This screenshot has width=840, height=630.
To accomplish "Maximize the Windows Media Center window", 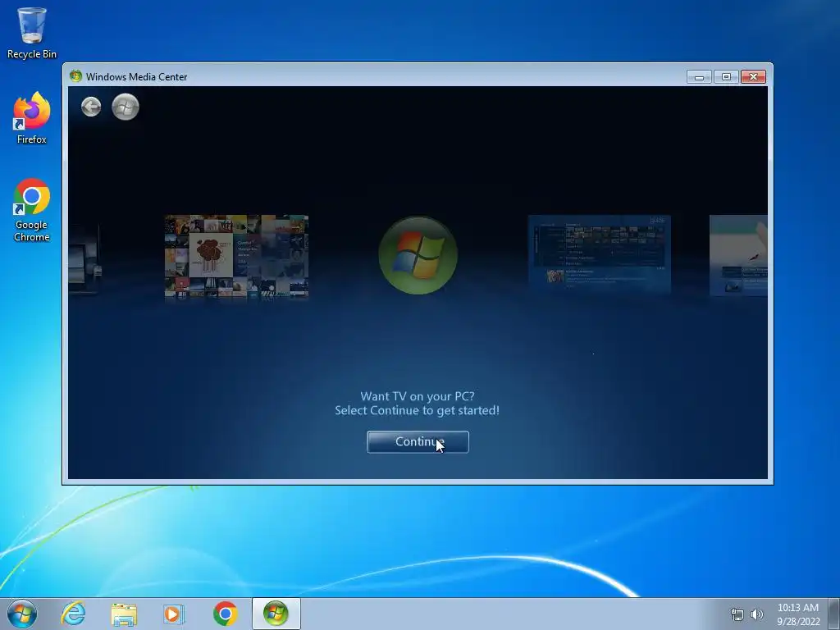I will coord(727,77).
